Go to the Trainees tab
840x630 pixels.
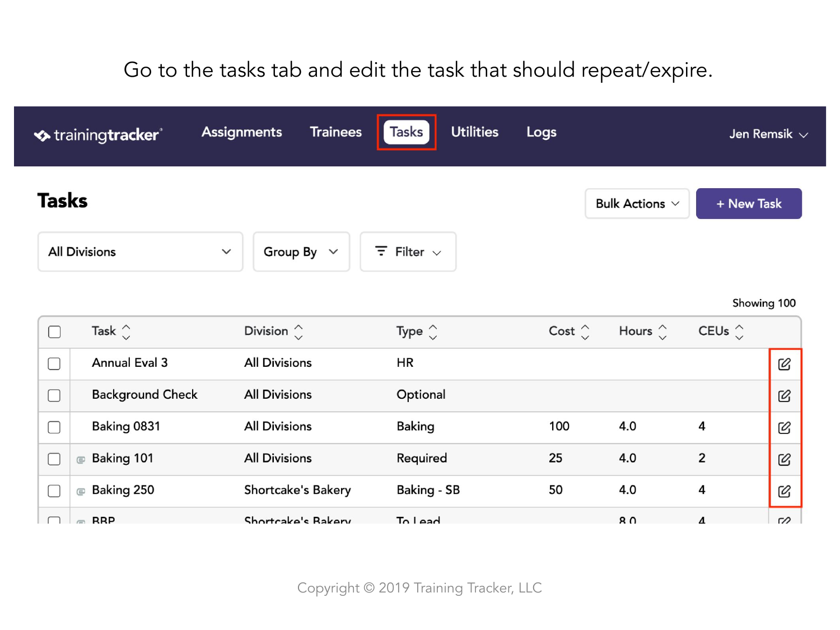tap(336, 132)
